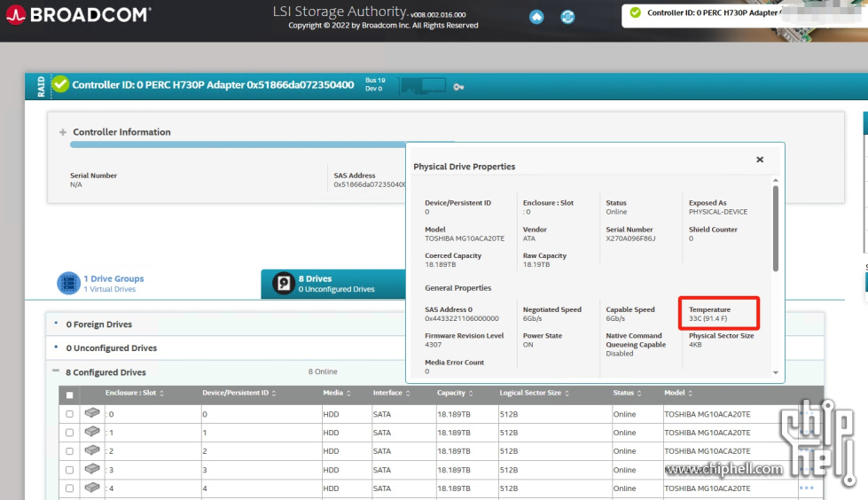Click green check in top-right controller selector
868x500 pixels.
tap(636, 12)
